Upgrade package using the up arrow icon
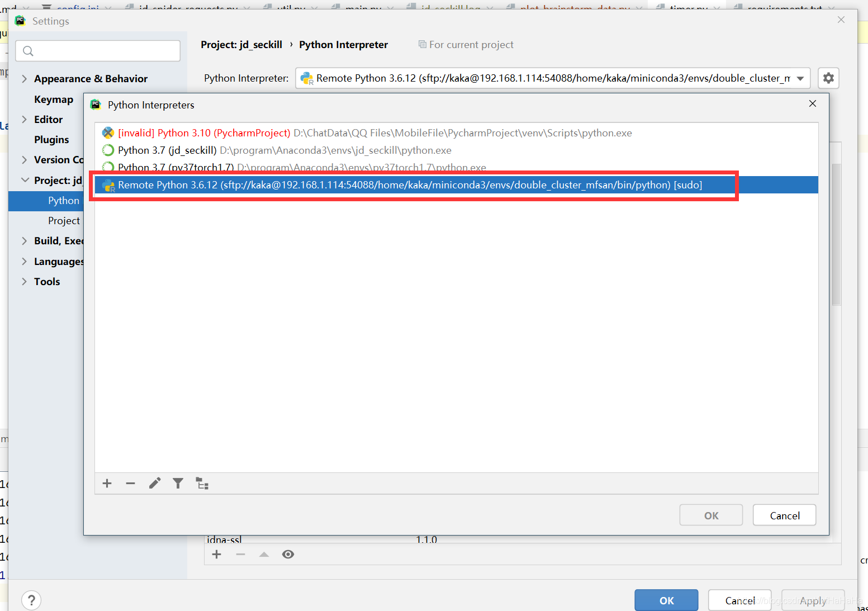The height and width of the screenshot is (611, 868). coord(264,555)
